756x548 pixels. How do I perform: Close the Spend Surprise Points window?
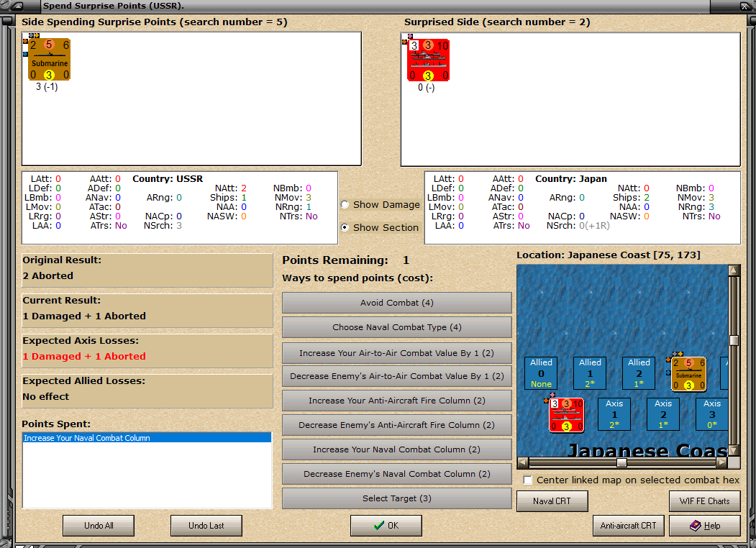point(745,6)
